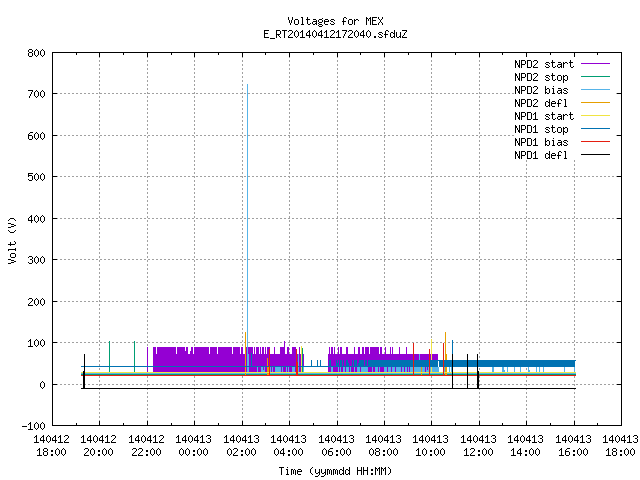Click the red NPD1 bias legend line
Screen dimensions: 640x480
595,142
